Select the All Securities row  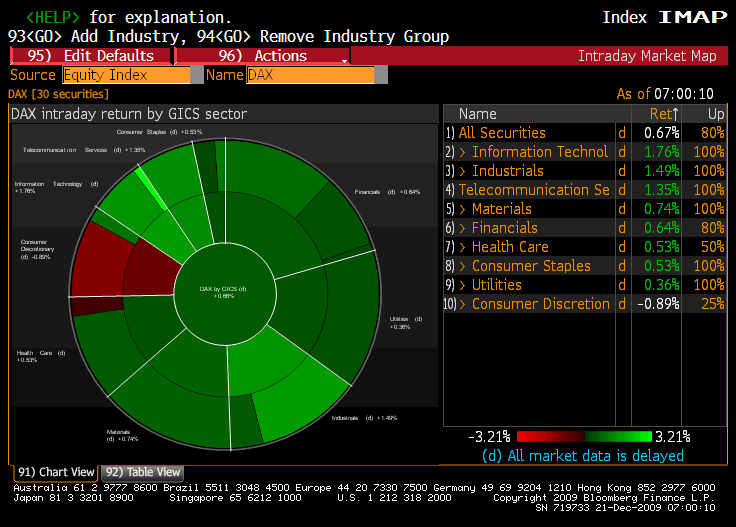pos(502,133)
